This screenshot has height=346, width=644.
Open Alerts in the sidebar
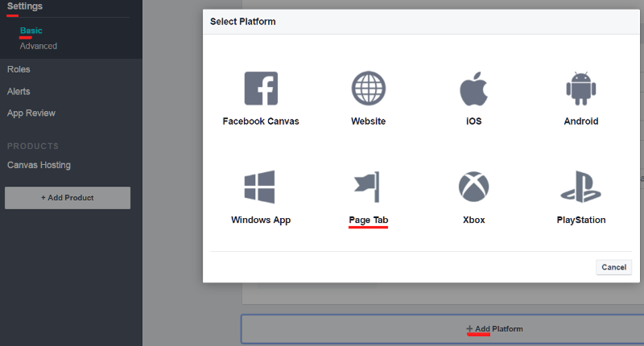pos(19,92)
